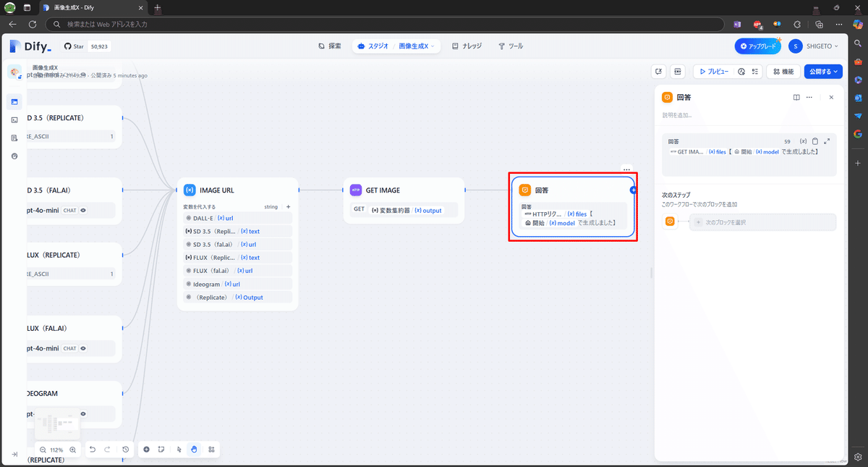Open the ENV environment variables button

pyautogui.click(x=678, y=72)
